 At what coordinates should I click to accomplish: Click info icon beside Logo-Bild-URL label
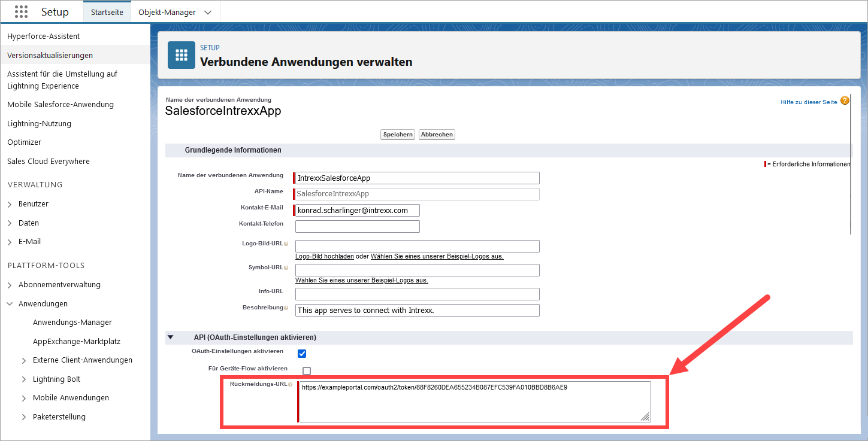286,244
